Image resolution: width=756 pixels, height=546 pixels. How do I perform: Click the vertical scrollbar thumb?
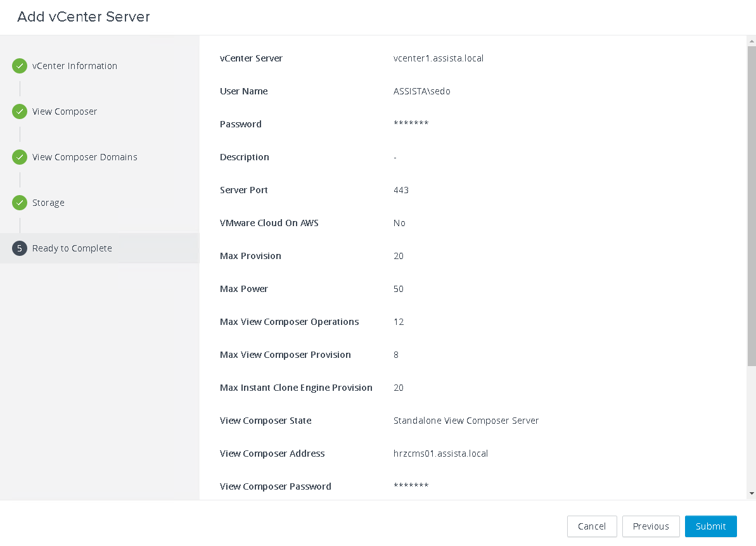click(x=752, y=206)
